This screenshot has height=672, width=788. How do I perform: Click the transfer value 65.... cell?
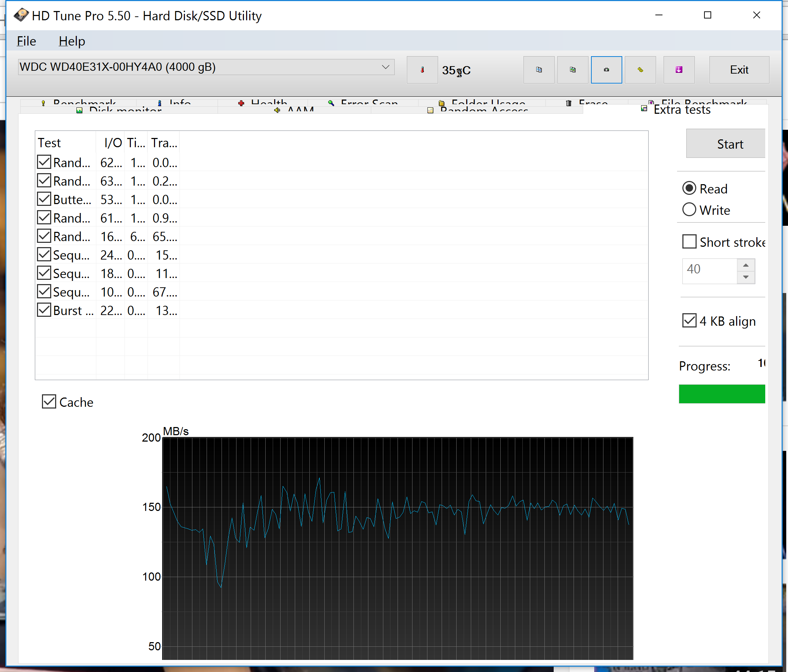pyautogui.click(x=165, y=236)
